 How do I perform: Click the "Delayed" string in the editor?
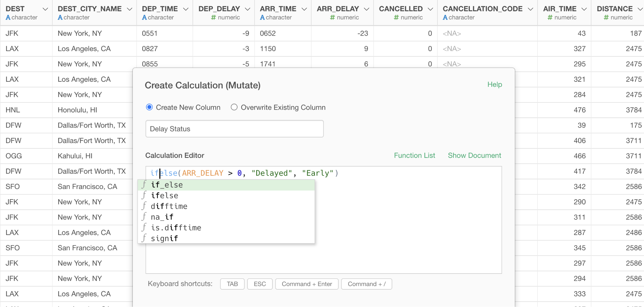pos(272,173)
